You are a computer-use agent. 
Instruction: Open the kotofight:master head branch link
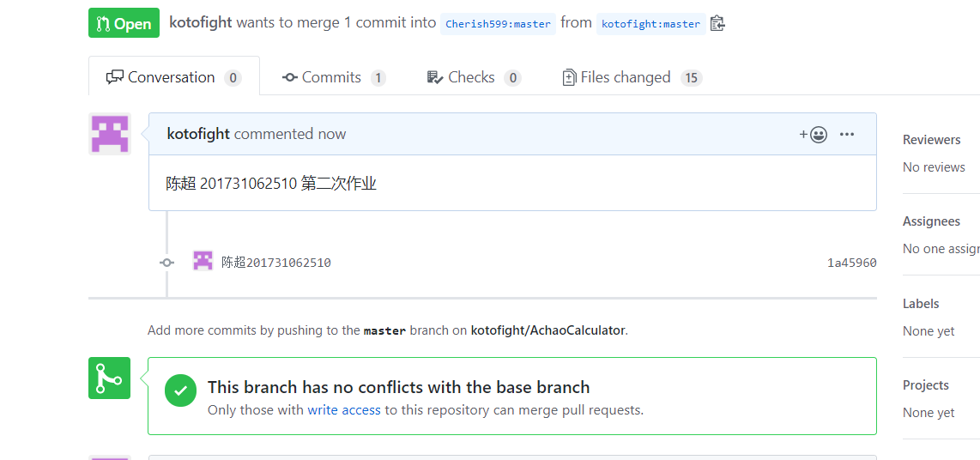click(x=650, y=24)
